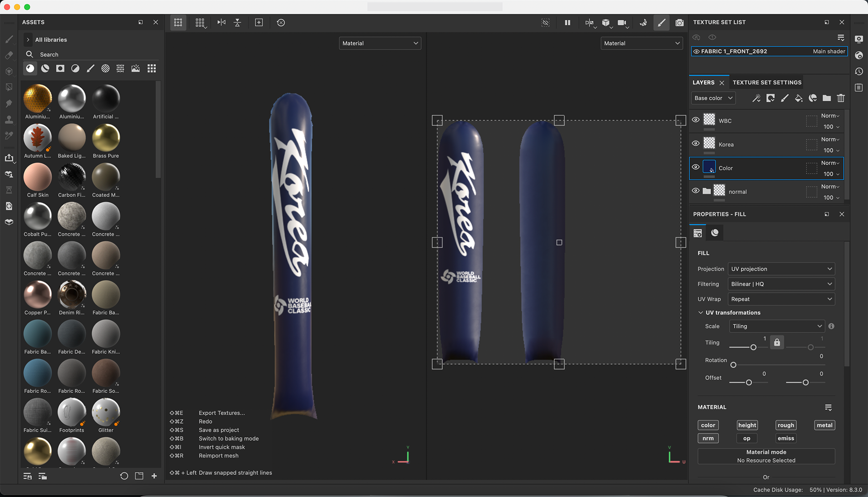This screenshot has width=868, height=497.
Task: Select the Eraser tool in left sidebar
Action: tap(9, 55)
